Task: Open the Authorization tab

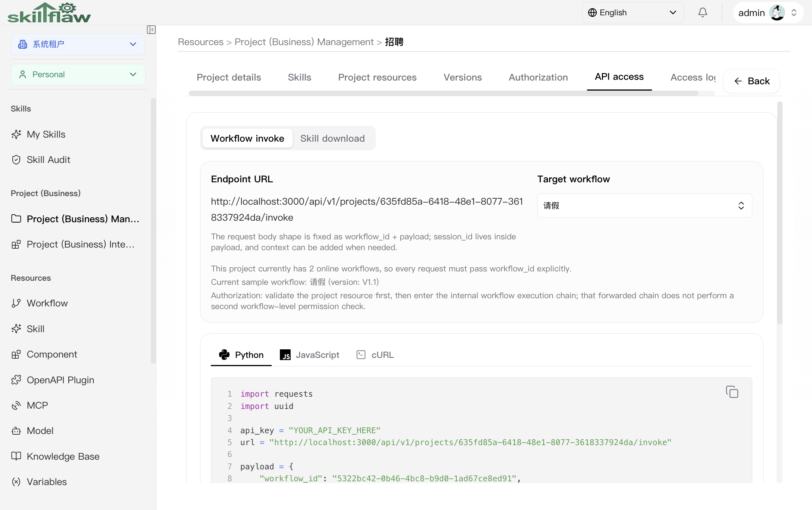Action: point(538,78)
